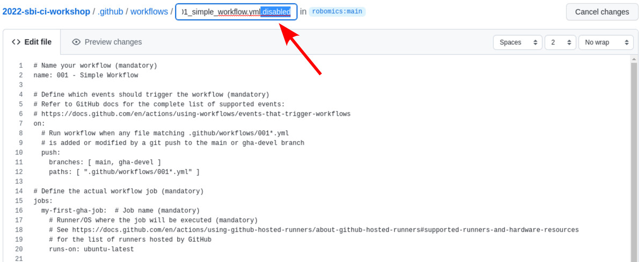Click the robomics:main branch label
Image resolution: width=644 pixels, height=262 pixels.
tap(337, 11)
